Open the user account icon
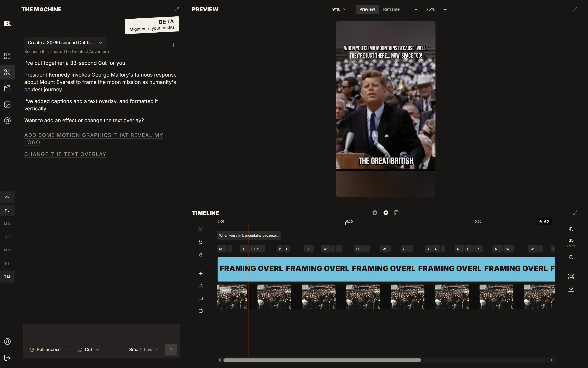The image size is (588, 368). 7,342
